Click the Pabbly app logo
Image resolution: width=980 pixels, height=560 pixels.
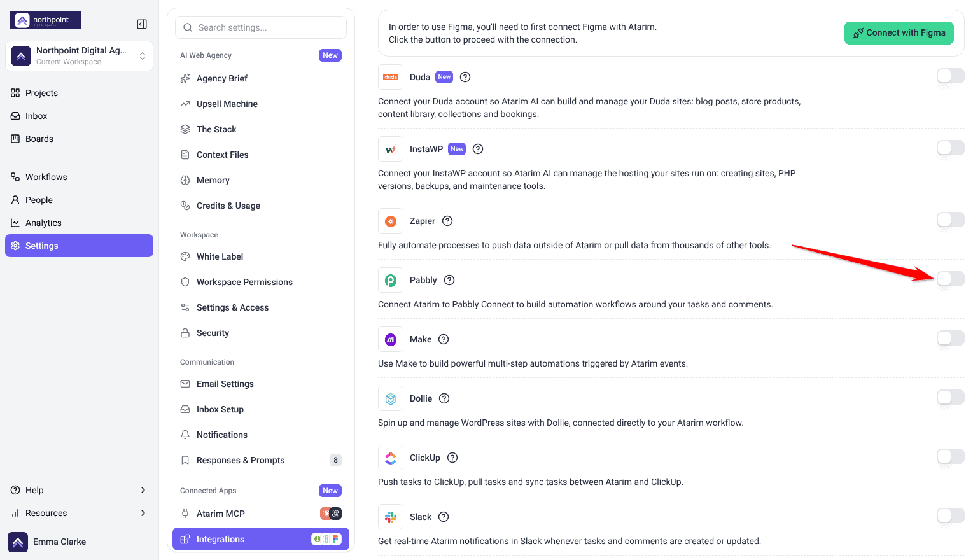(x=391, y=280)
